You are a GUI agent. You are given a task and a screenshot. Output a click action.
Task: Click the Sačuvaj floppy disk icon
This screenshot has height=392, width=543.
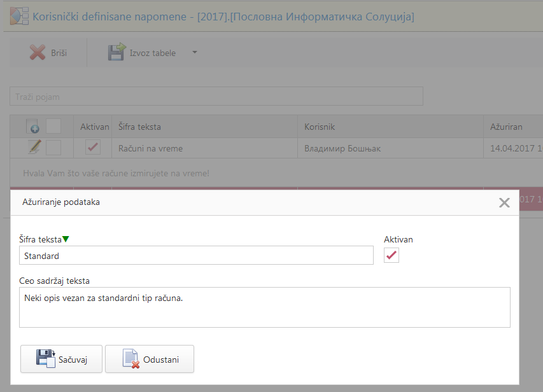pos(46,359)
